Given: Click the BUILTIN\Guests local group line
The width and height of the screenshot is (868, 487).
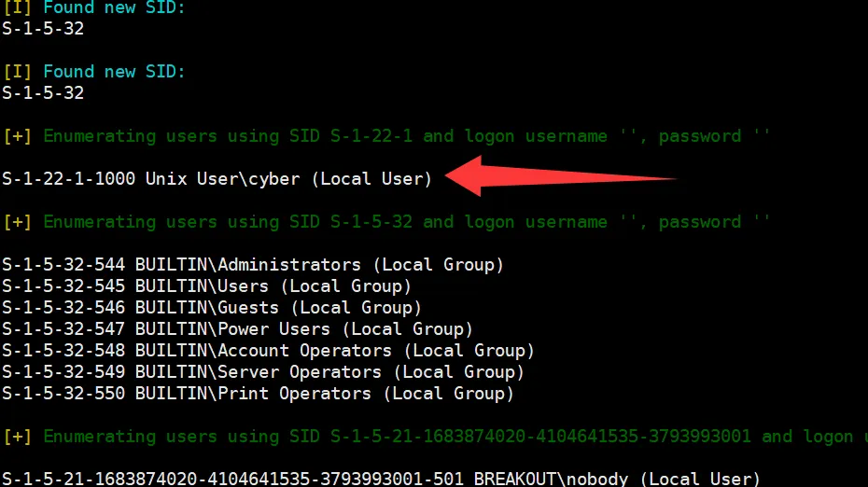Looking at the screenshot, I should [x=212, y=308].
